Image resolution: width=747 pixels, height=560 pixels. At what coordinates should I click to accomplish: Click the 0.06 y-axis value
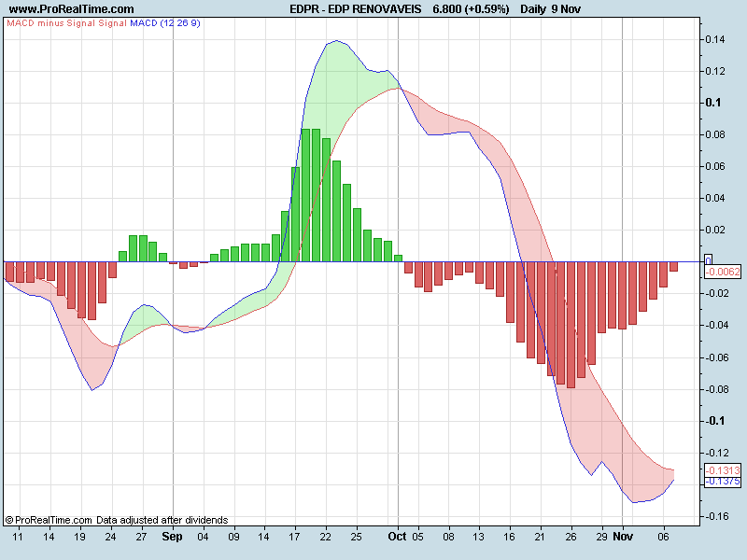(x=715, y=167)
